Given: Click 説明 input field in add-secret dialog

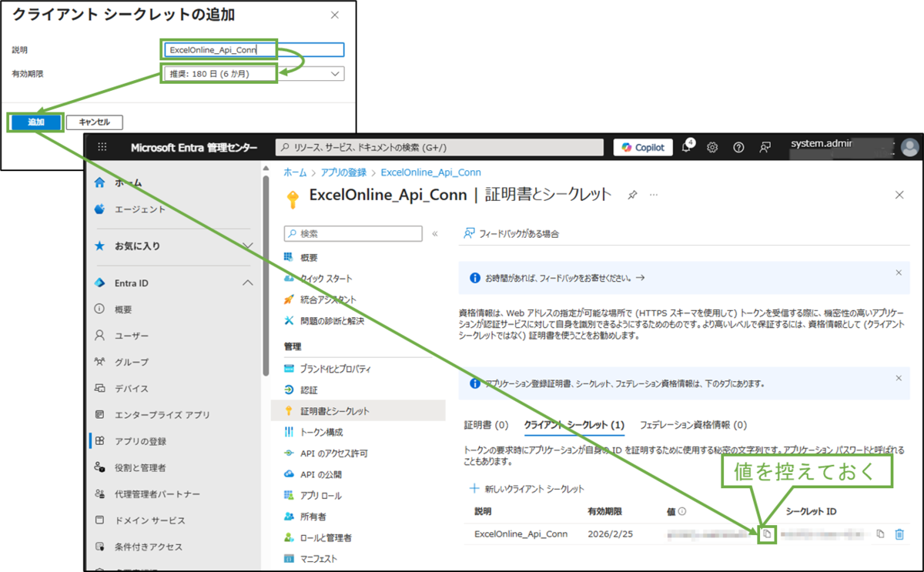Looking at the screenshot, I should [x=253, y=51].
